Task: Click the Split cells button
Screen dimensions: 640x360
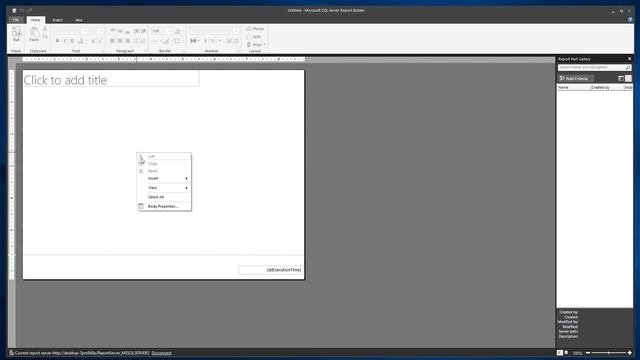Action: (254, 37)
